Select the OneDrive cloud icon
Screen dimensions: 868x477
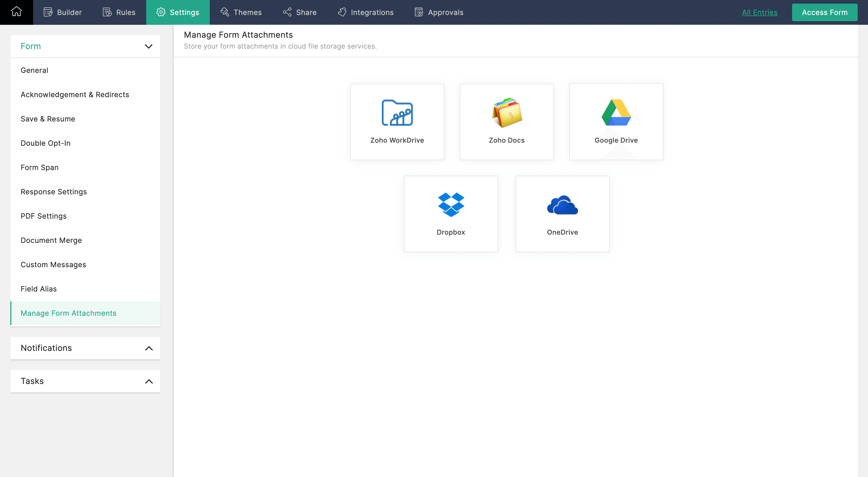point(562,205)
